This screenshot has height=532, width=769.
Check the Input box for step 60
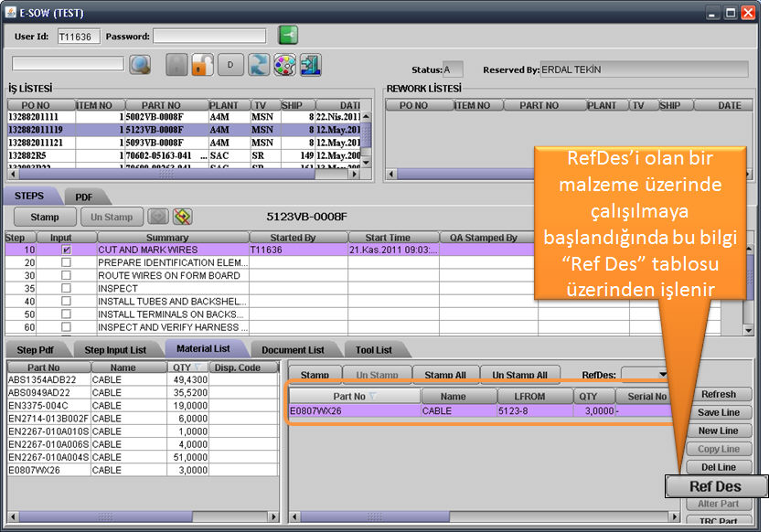pyautogui.click(x=66, y=326)
